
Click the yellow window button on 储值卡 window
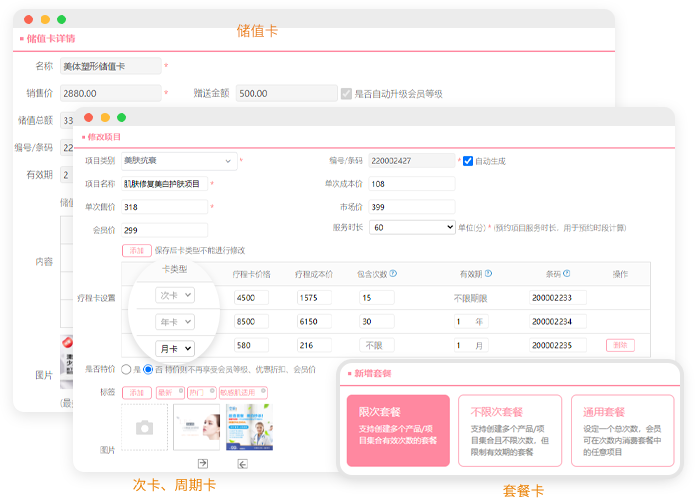(45, 19)
